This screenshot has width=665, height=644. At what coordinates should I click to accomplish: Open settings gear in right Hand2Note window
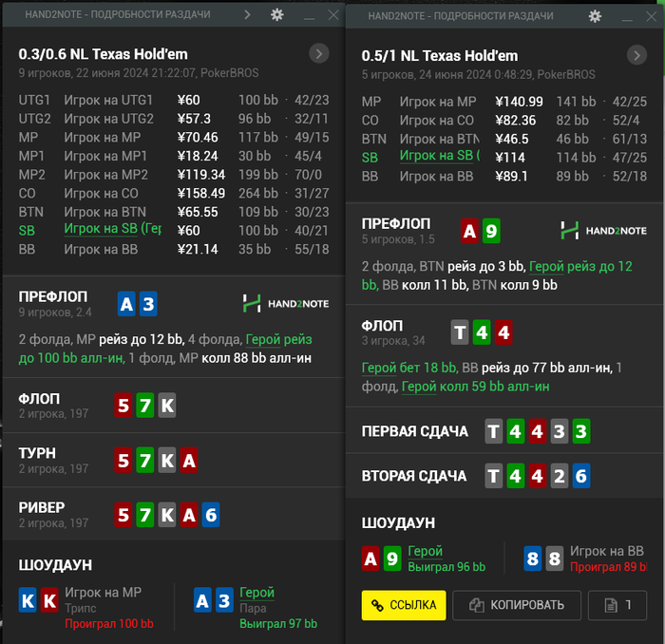[595, 16]
